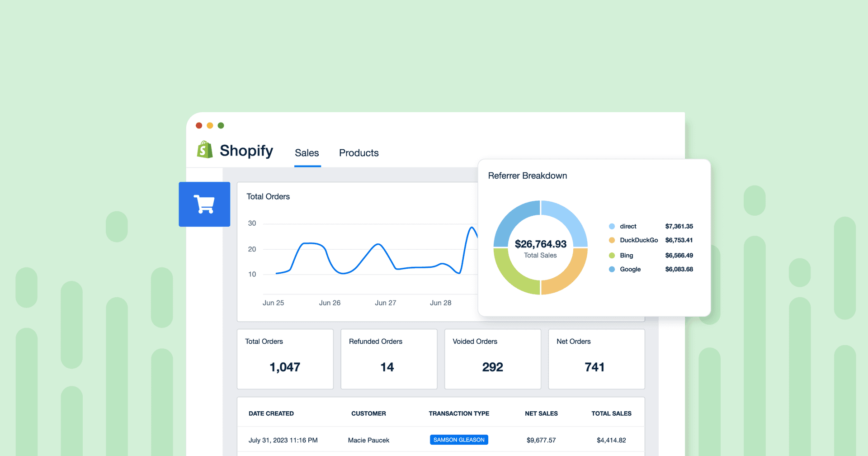This screenshot has height=456, width=868.
Task: Click the red traffic light button
Action: (x=199, y=125)
